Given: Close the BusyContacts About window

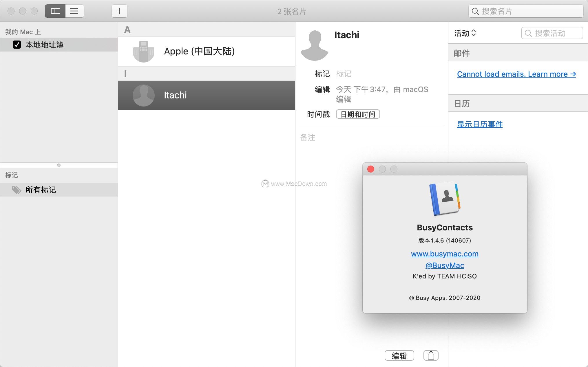Looking at the screenshot, I should 371,169.
